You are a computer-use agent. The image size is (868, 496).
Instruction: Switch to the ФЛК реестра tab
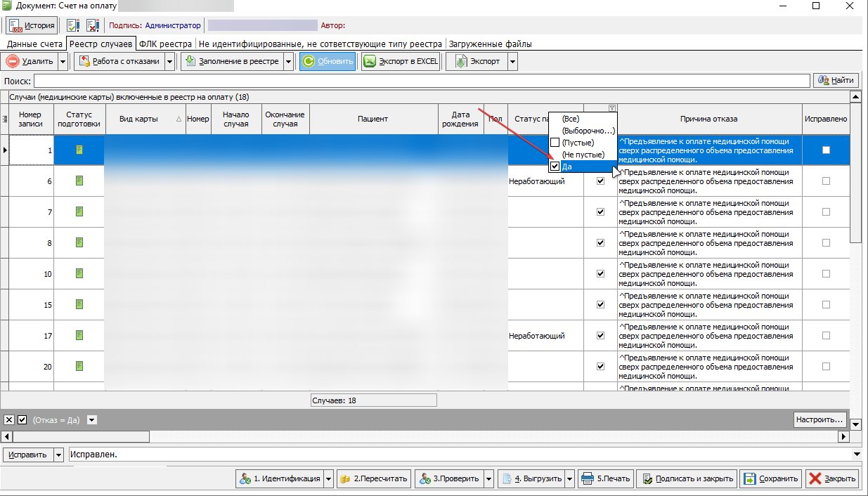point(165,44)
